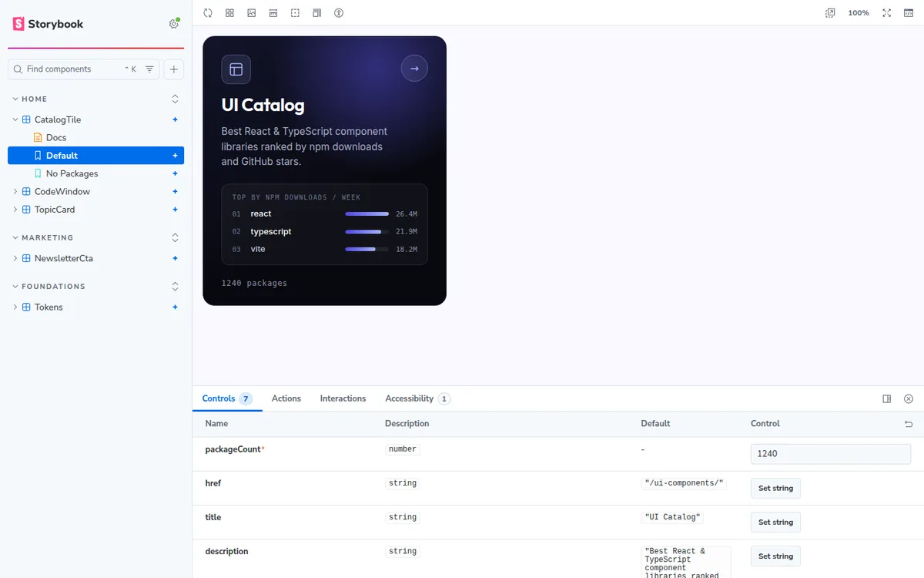Toggle the measure tool icon
This screenshot has height=578, width=924.
[x=273, y=13]
